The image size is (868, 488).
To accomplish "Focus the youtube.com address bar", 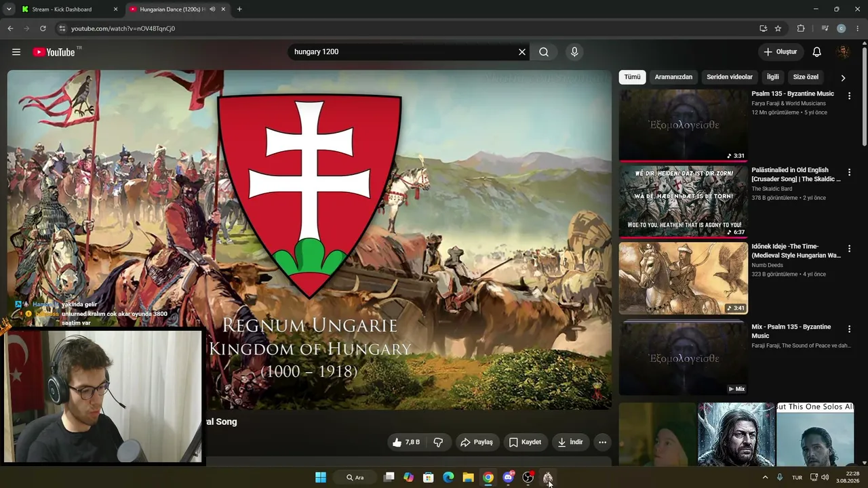I will pos(407,28).
